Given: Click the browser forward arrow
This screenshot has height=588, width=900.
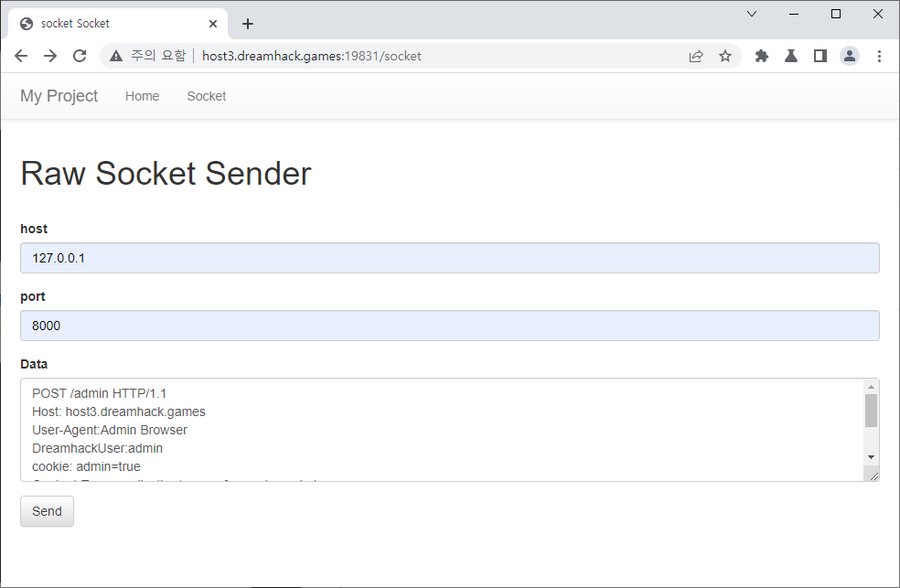Looking at the screenshot, I should coord(50,56).
